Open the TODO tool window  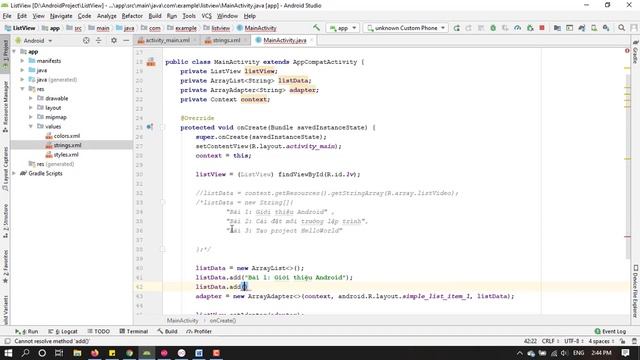[x=99, y=331]
